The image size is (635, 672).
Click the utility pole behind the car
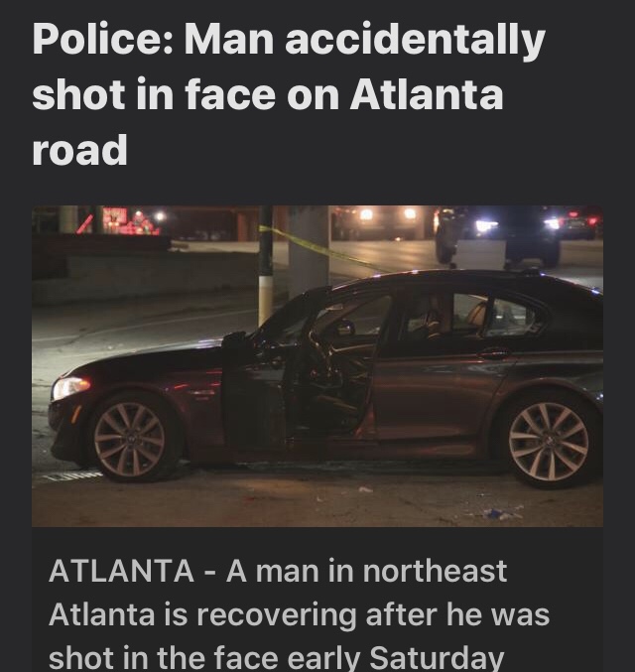coord(266,265)
